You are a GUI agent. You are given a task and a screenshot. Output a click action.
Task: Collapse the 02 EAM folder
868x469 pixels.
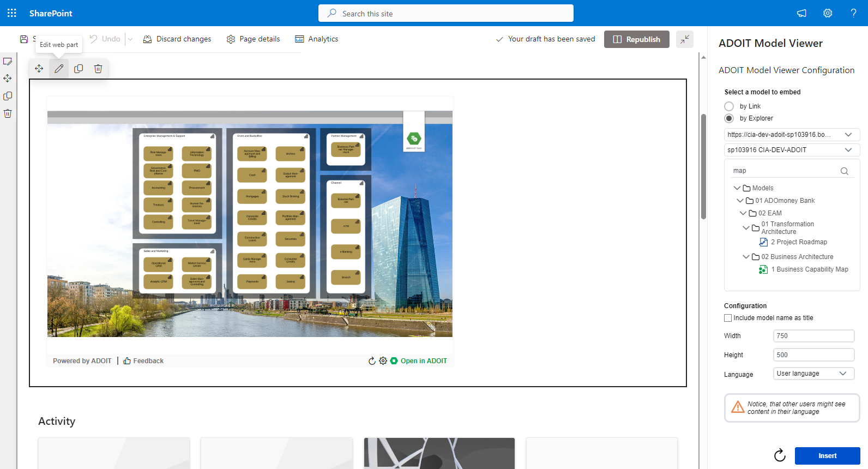point(743,213)
